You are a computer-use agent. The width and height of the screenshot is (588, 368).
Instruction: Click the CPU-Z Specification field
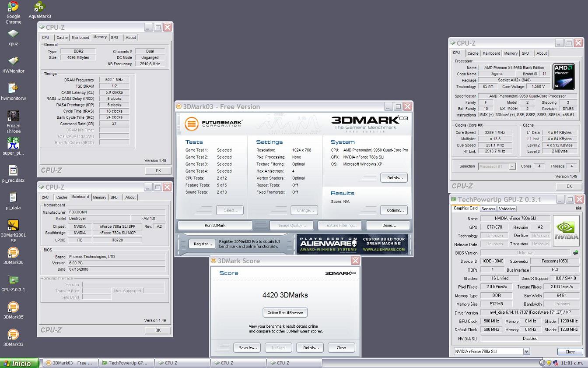pyautogui.click(x=527, y=96)
